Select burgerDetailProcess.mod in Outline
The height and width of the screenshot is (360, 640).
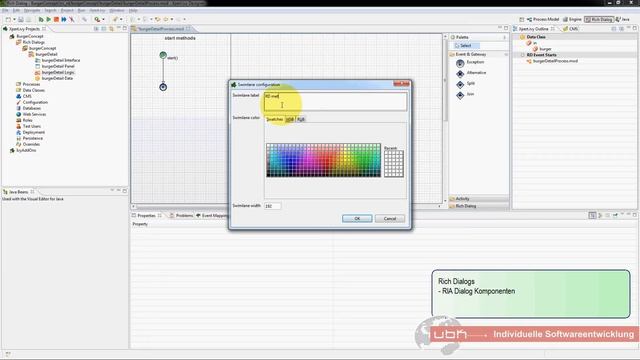[555, 61]
